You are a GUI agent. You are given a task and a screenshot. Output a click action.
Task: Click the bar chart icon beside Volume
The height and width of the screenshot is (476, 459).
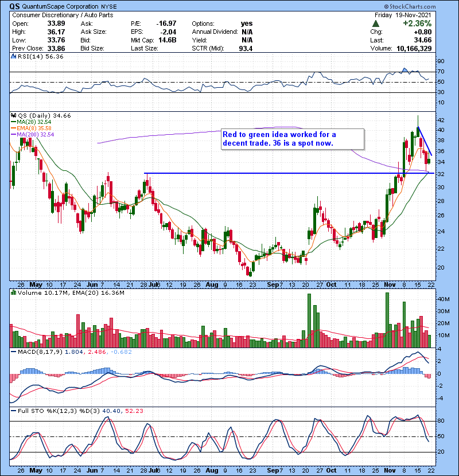point(13,292)
